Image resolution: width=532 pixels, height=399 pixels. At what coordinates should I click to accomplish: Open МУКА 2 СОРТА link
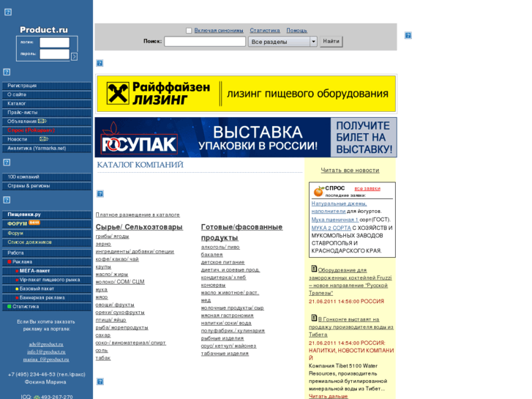[331, 228]
